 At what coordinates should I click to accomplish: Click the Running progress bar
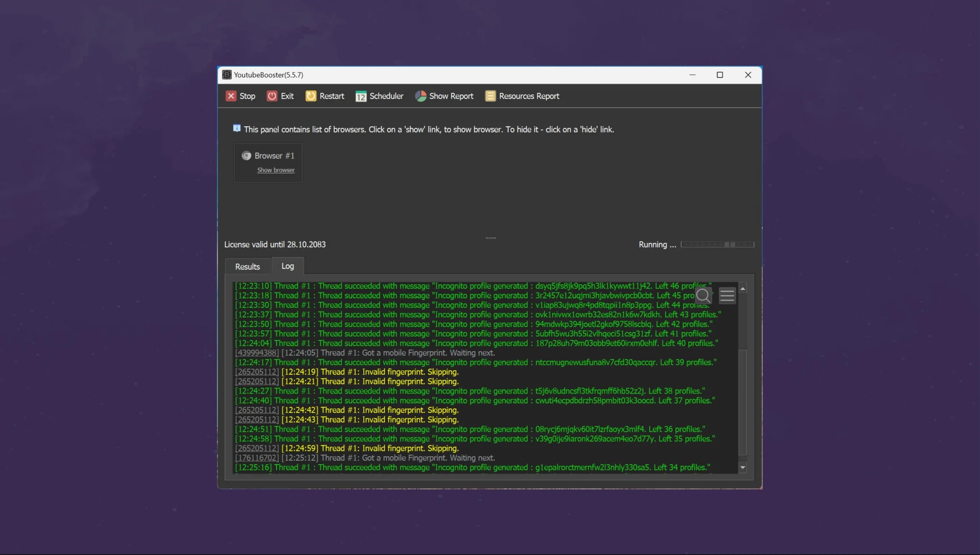[x=717, y=244]
